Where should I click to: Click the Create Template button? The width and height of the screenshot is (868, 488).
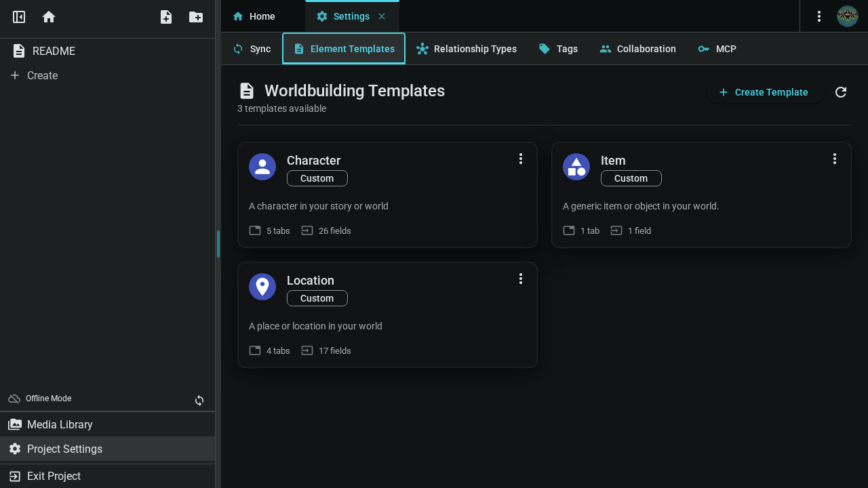tap(765, 92)
